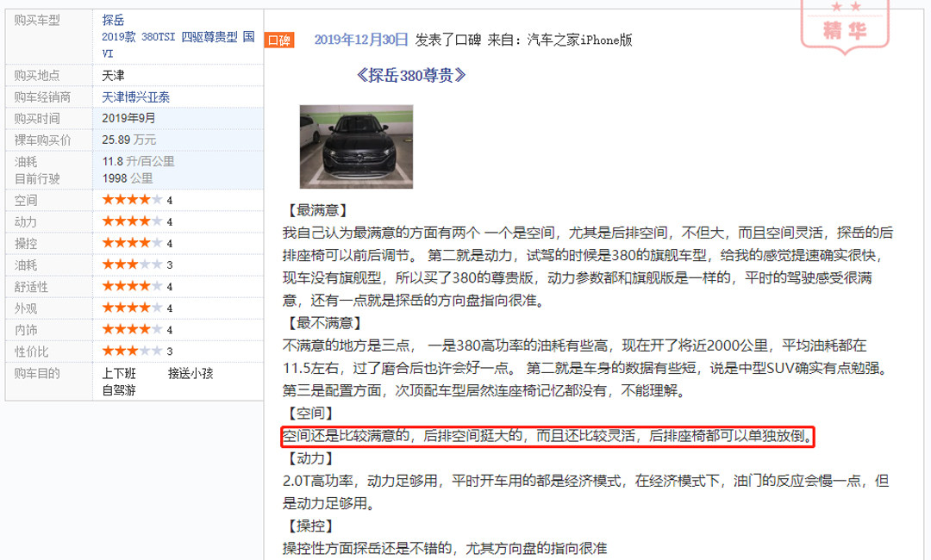Click the 内饰 star rating row
This screenshot has width=931, height=560.
point(134,329)
